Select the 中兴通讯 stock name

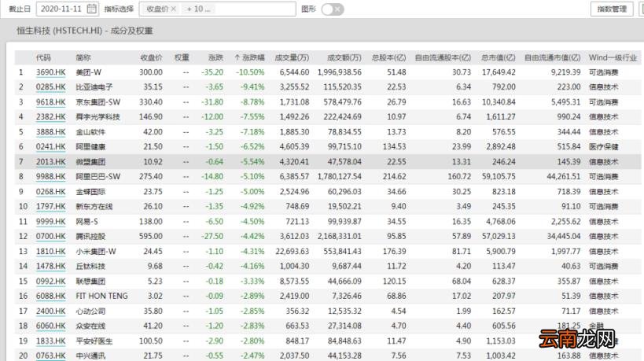pyautogui.click(x=90, y=355)
